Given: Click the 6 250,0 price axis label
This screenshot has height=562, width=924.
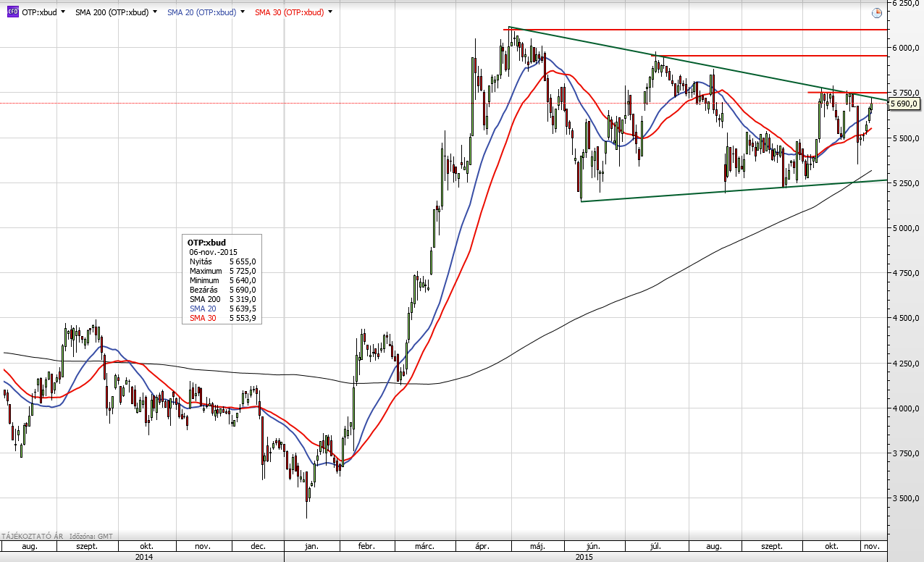Looking at the screenshot, I should click(x=906, y=3).
